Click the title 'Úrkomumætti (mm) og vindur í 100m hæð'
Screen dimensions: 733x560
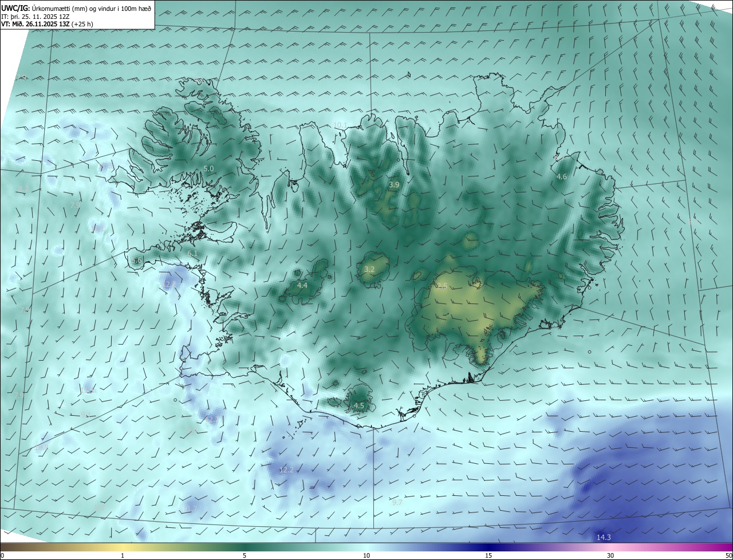[x=92, y=8]
